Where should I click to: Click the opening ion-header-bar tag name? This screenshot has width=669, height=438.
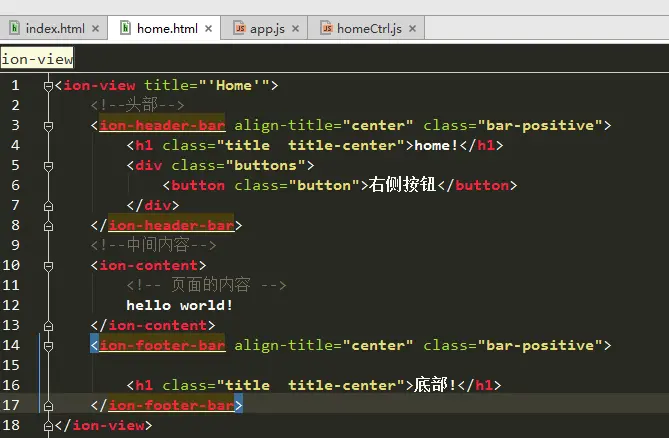pos(162,125)
